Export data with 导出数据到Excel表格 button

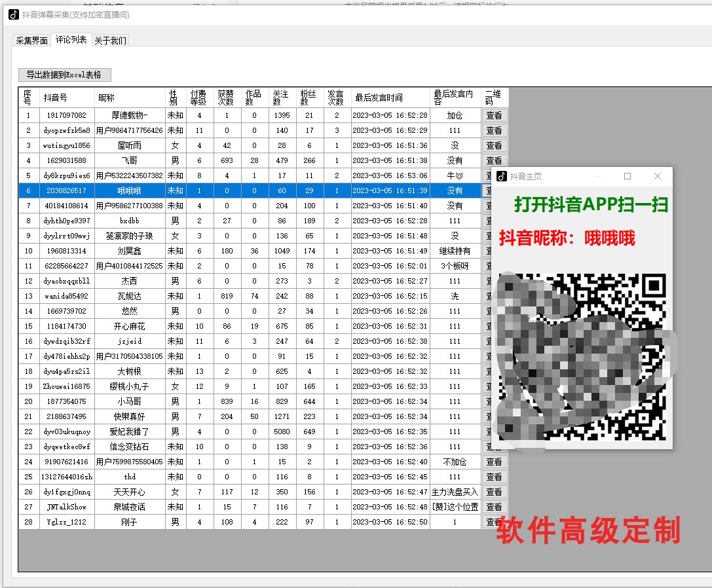(64, 75)
